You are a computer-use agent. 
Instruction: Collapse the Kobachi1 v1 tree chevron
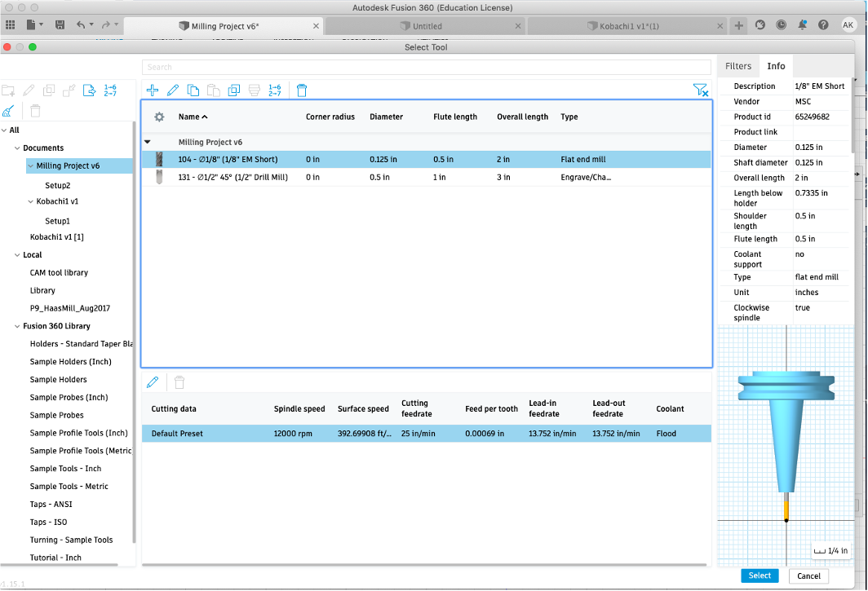click(30, 201)
